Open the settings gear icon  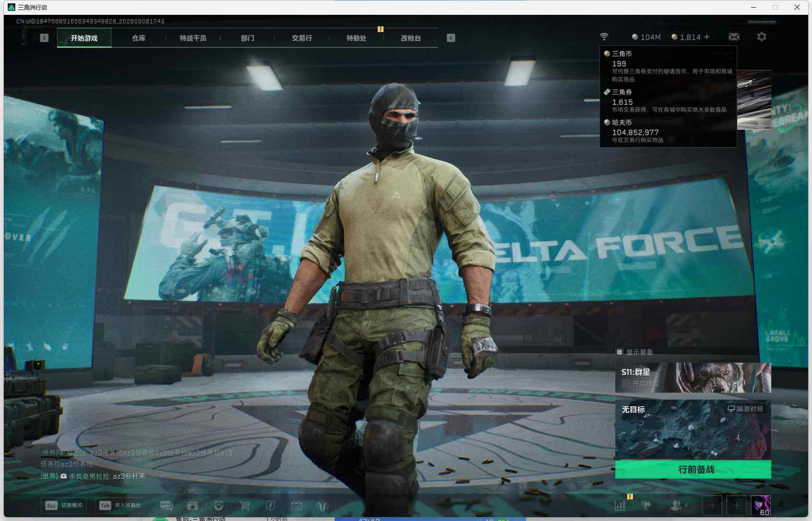click(x=762, y=37)
